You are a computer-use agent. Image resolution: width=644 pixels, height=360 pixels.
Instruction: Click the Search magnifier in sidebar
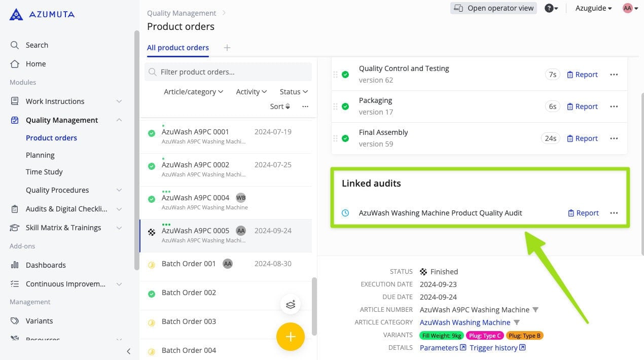coord(15,45)
